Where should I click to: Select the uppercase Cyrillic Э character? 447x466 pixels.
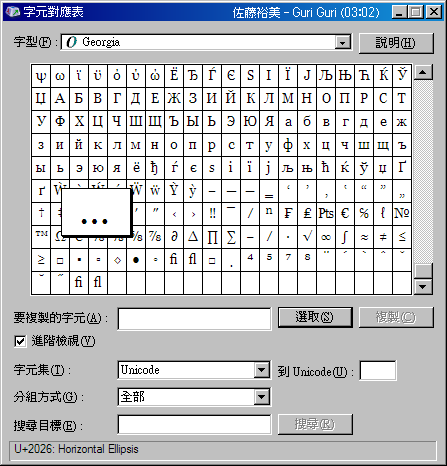click(x=231, y=122)
